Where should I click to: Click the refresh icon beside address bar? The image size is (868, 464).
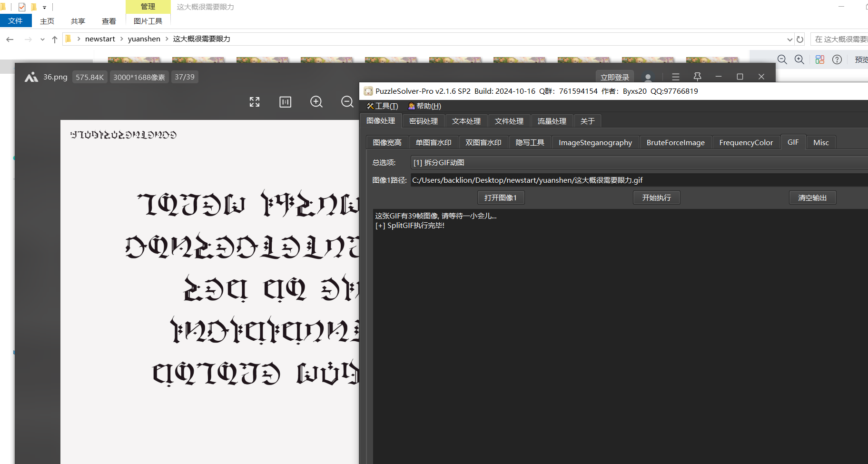800,39
